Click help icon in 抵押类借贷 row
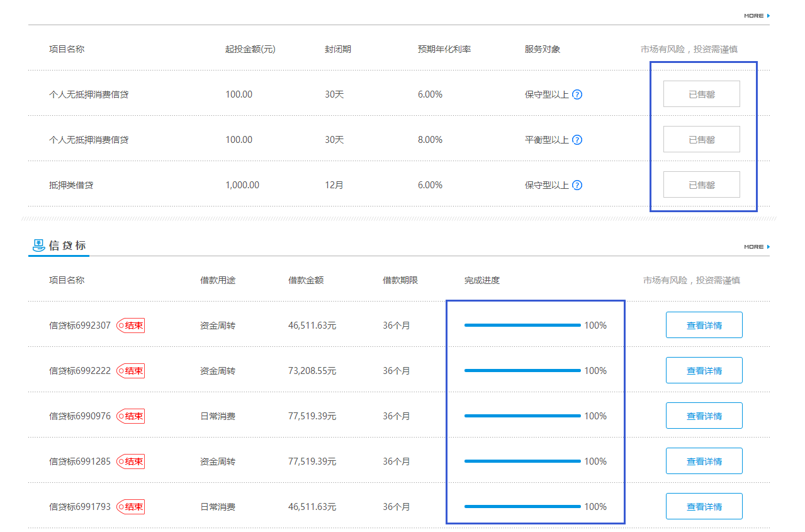The width and height of the screenshot is (805, 532). pos(577,185)
